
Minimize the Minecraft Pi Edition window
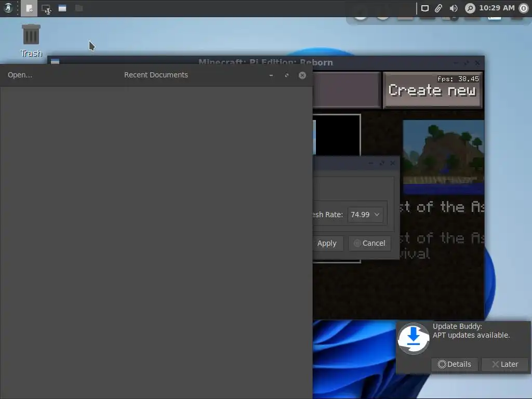pyautogui.click(x=456, y=63)
